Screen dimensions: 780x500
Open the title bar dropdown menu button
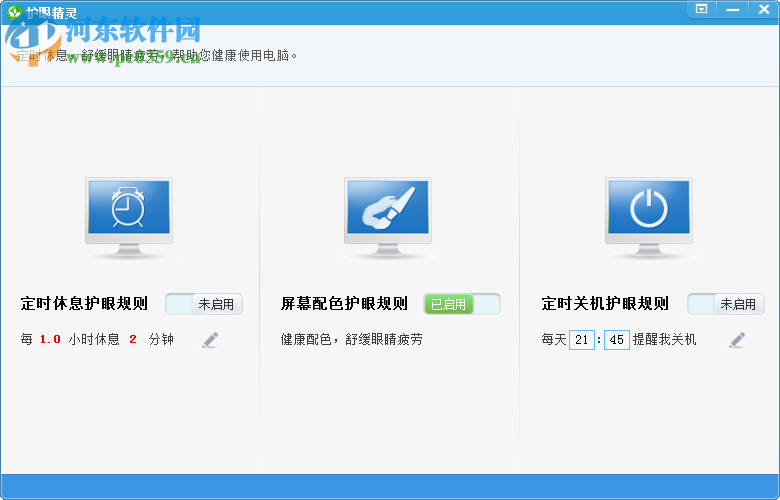click(701, 9)
